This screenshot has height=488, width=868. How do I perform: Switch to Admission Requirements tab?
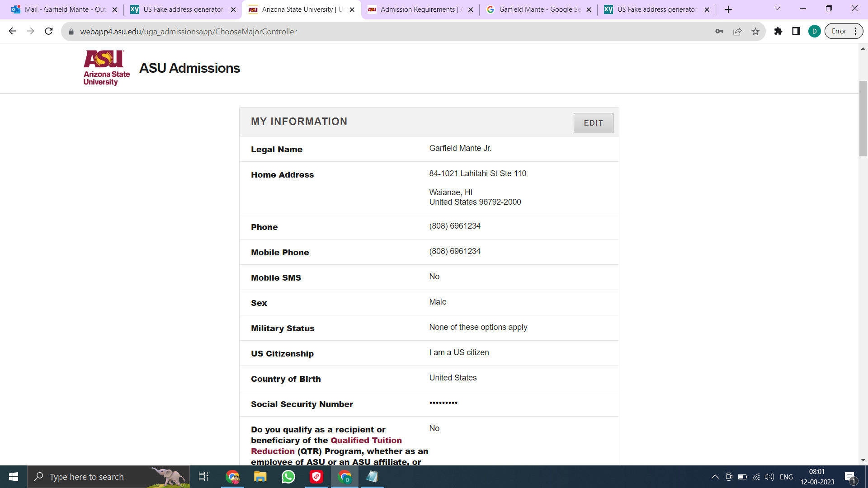point(416,9)
